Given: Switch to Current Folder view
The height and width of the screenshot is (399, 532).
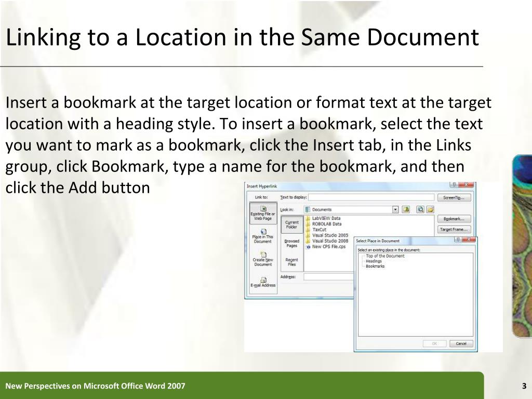Looking at the screenshot, I should click(292, 224).
